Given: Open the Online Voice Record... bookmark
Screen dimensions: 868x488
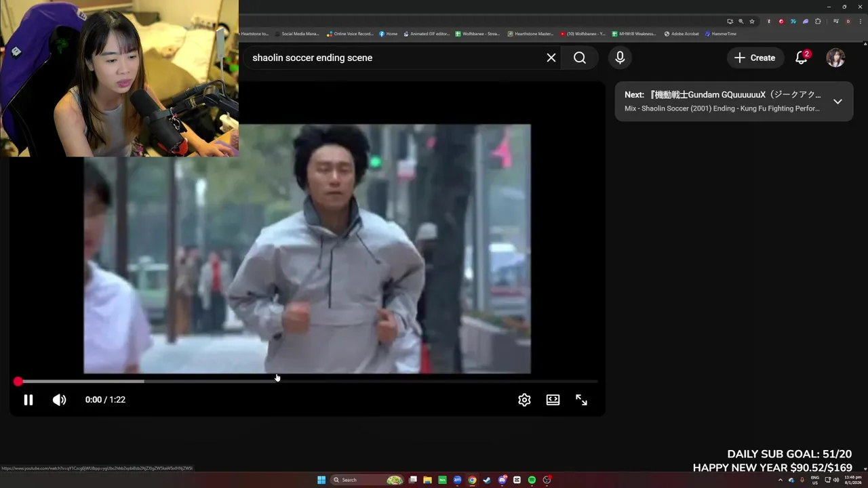Looking at the screenshot, I should point(350,34).
